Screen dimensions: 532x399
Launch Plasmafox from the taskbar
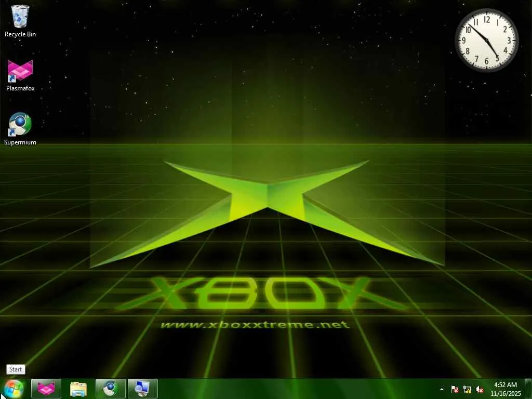[46, 389]
